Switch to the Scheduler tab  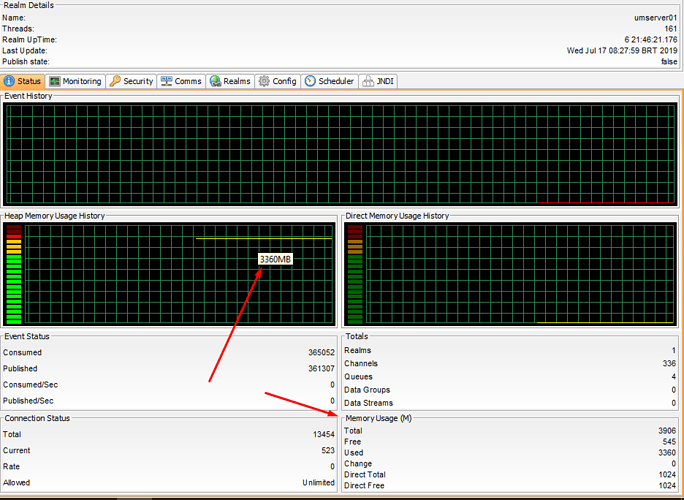(329, 81)
